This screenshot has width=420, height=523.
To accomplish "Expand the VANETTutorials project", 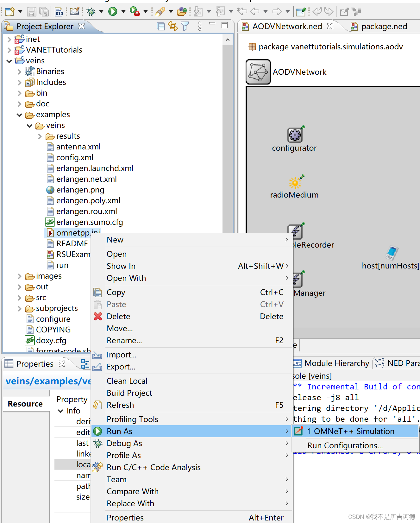I will tap(9, 50).
